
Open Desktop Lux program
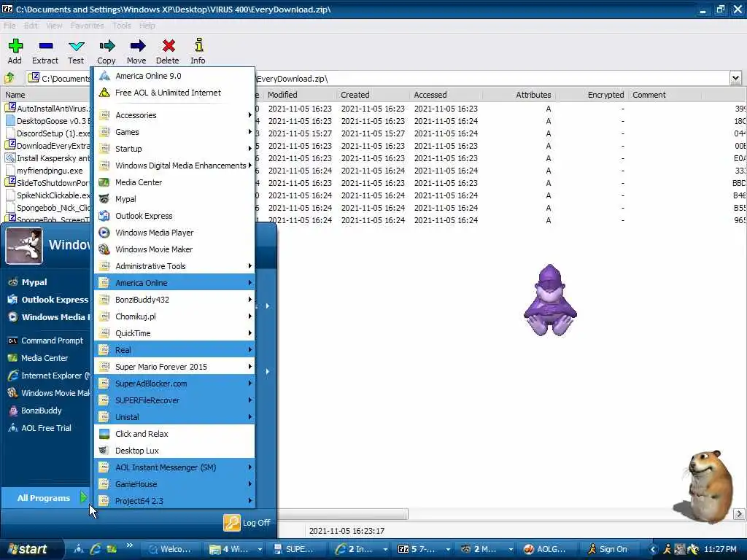point(175,451)
